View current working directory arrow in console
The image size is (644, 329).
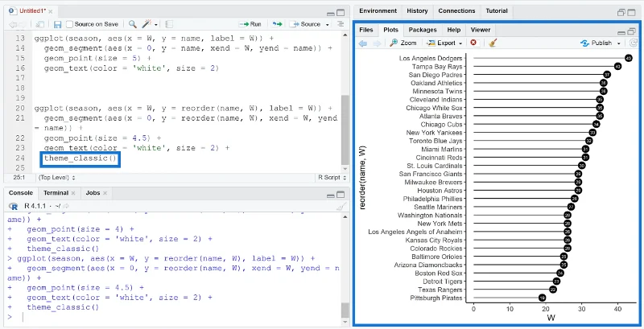click(x=66, y=206)
